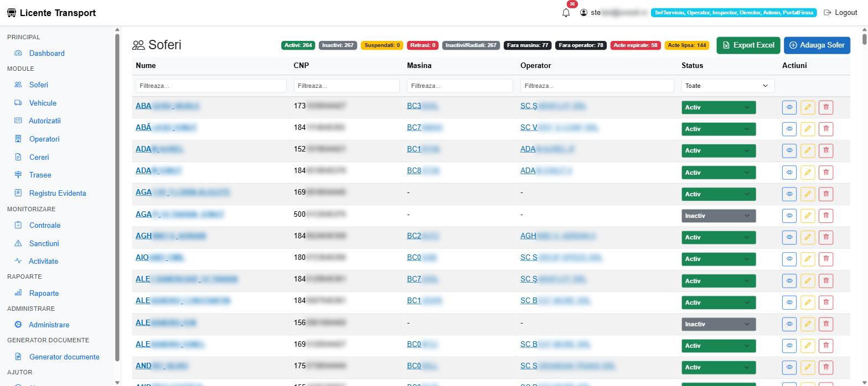Delete the driver whose CNP starts with 156

(826, 324)
